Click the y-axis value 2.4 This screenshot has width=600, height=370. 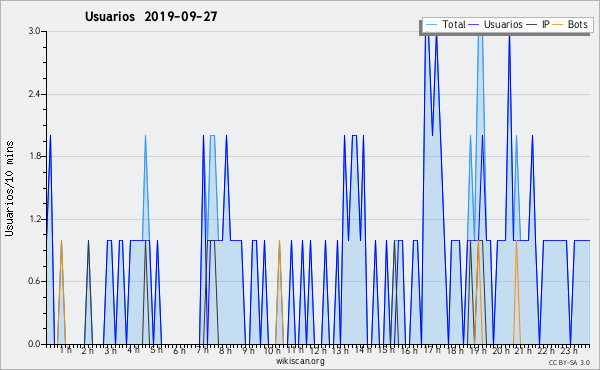point(34,94)
